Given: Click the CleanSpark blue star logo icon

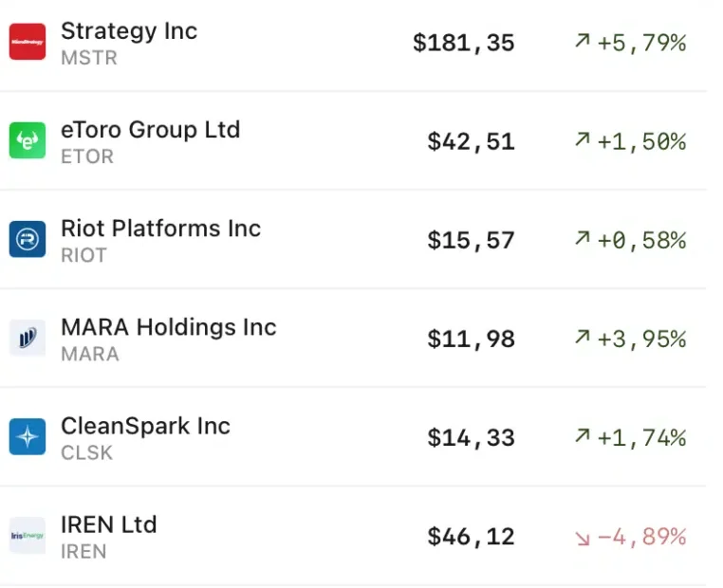Looking at the screenshot, I should pyautogui.click(x=28, y=437).
